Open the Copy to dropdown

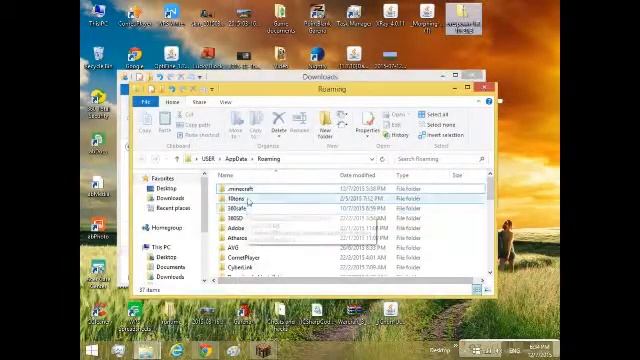pos(256,125)
